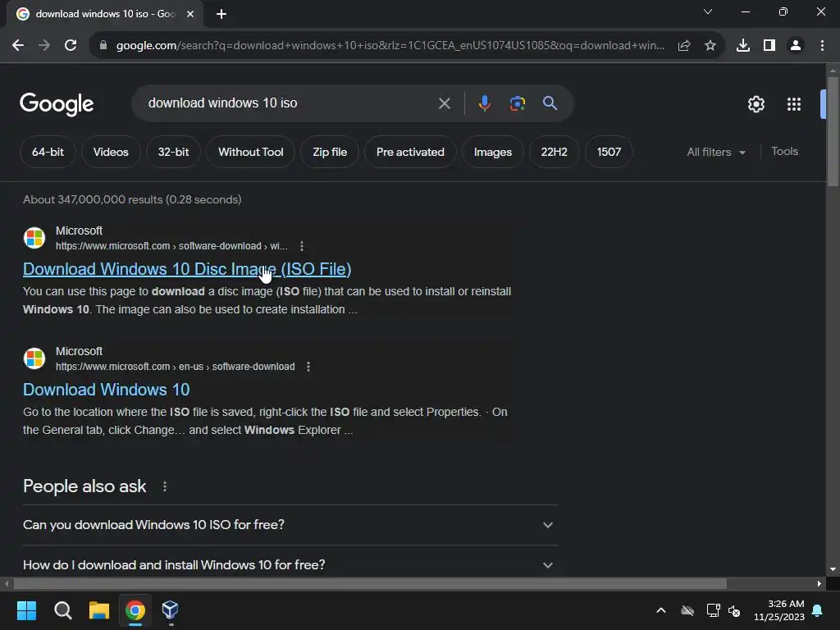The width and height of the screenshot is (840, 630).
Task: Select the 1507 filter chip
Action: click(x=609, y=152)
